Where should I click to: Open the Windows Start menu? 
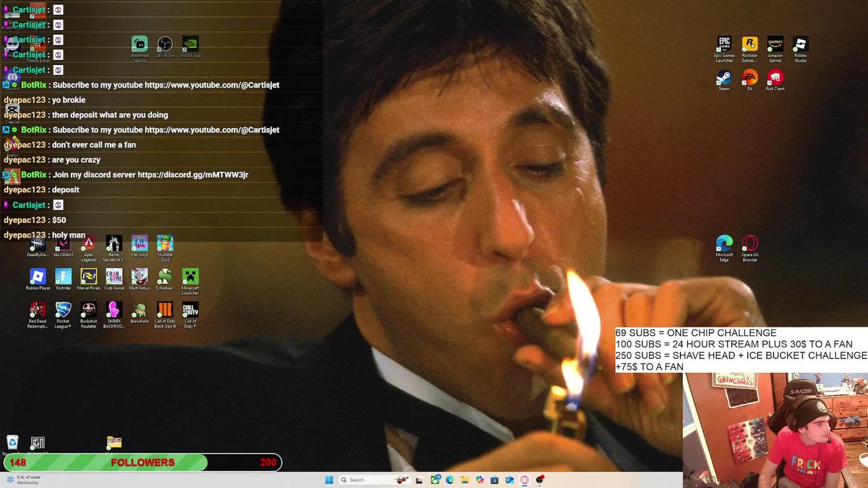[329, 480]
